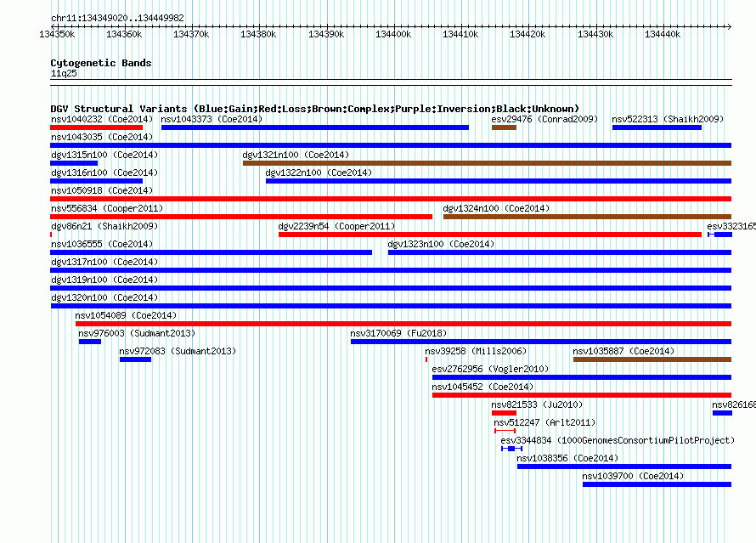Select nsv1043035 (Coe2014) variant label

tap(102, 137)
